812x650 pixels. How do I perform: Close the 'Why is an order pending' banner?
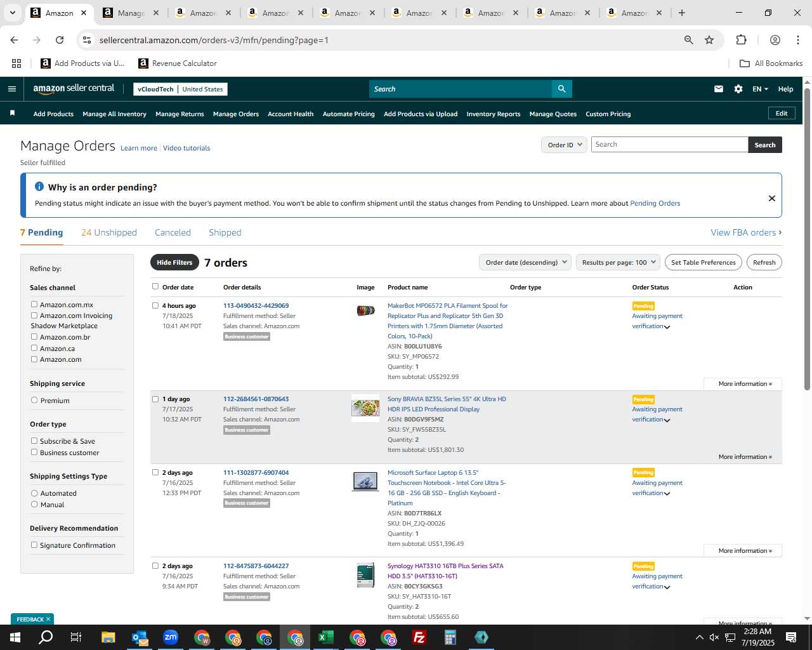(772, 198)
